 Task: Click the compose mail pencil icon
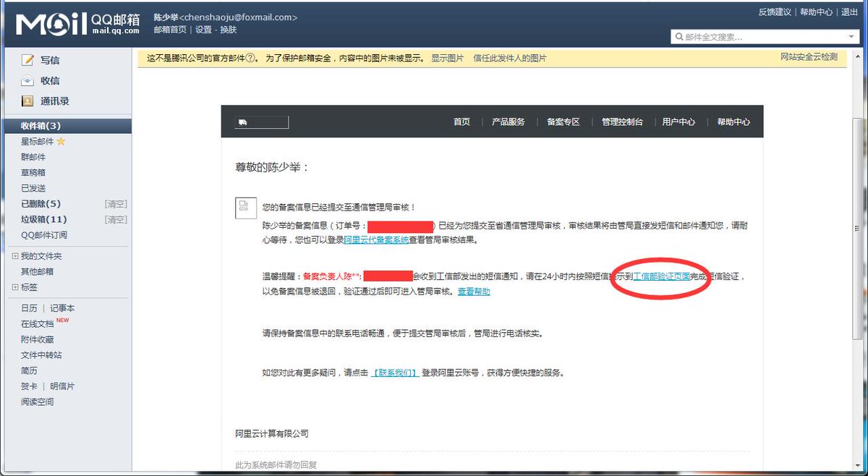[x=27, y=60]
